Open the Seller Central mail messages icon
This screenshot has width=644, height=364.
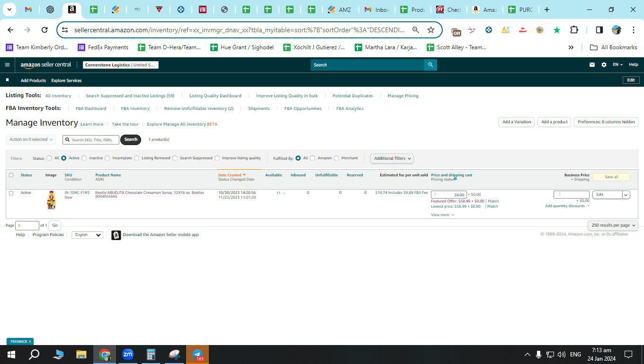click(592, 65)
